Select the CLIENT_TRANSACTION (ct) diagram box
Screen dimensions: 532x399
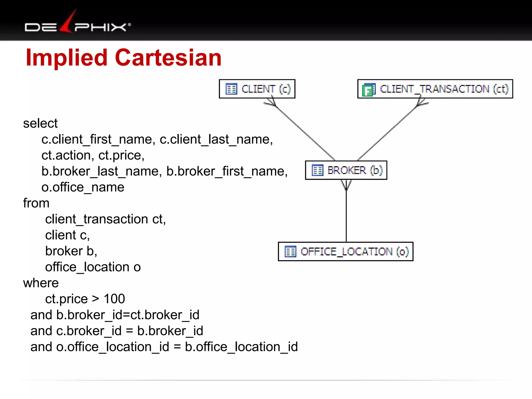click(435, 89)
